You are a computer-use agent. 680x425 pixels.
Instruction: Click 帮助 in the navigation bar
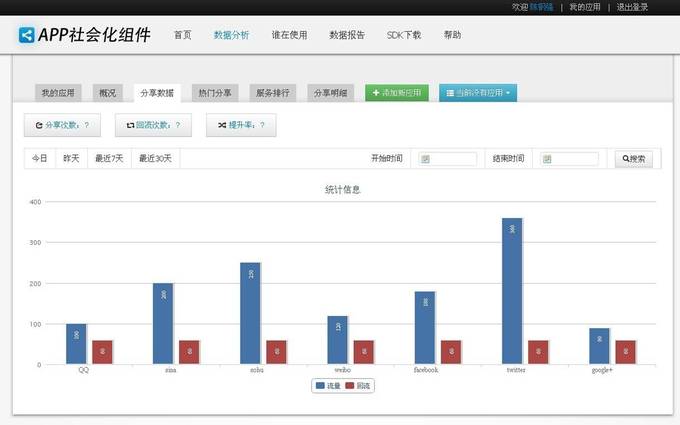pyautogui.click(x=452, y=35)
